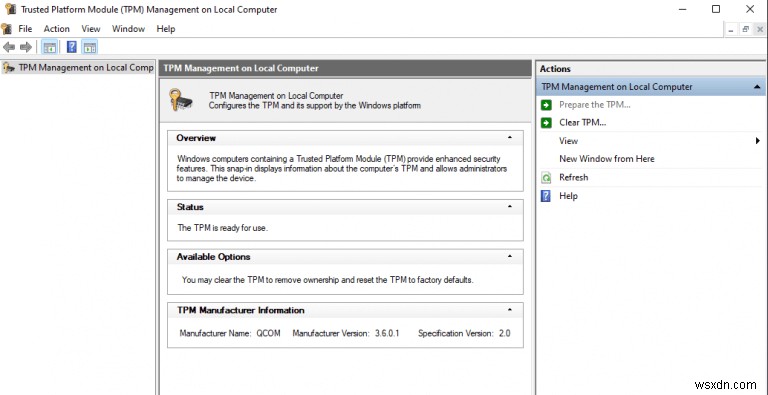Click the Manufacturer Name QCOM value
768x395 pixels.
pyautogui.click(x=268, y=333)
